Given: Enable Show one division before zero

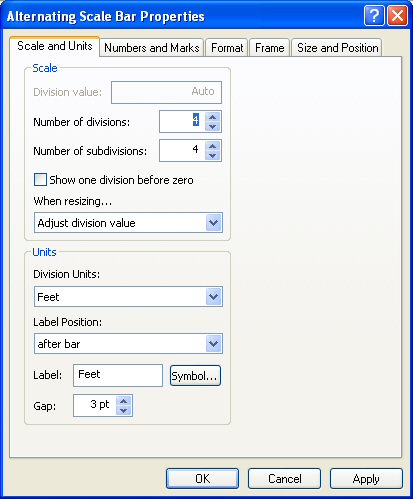Looking at the screenshot, I should (40, 180).
